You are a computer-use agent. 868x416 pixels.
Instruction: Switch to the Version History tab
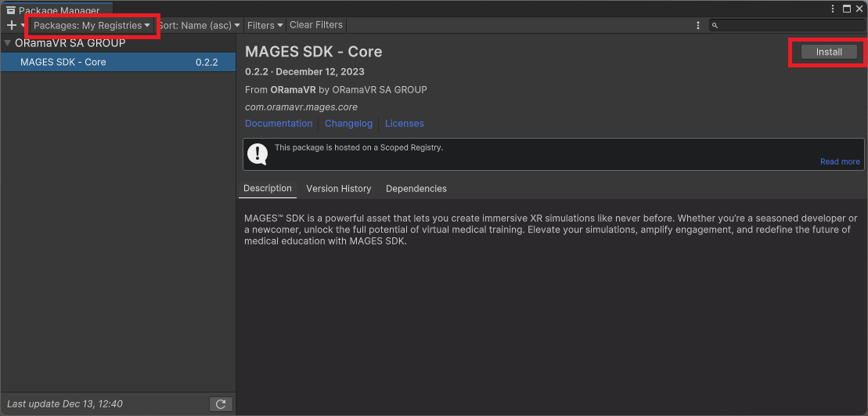click(x=339, y=189)
